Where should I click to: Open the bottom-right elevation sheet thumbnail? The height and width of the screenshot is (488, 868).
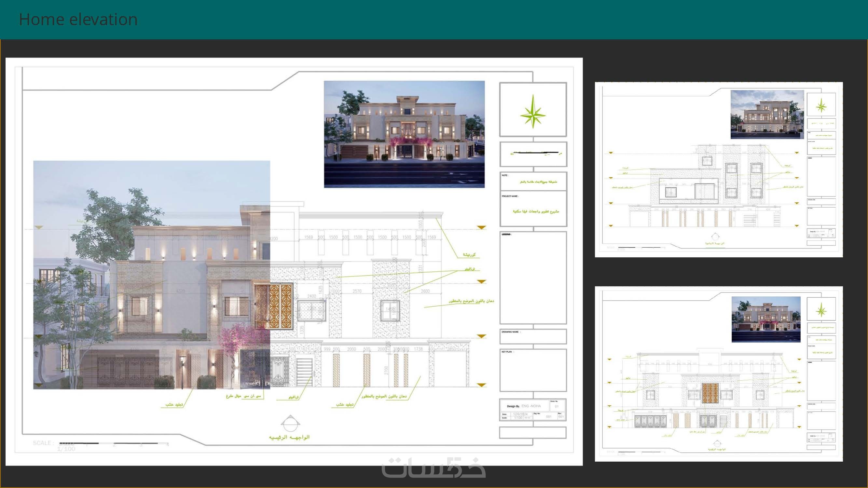point(718,374)
